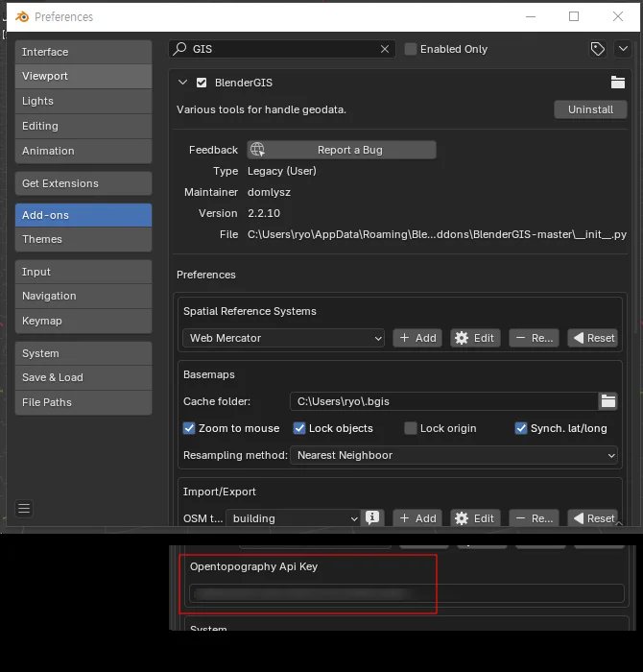The width and height of the screenshot is (643, 672).
Task: Toggle Lock objects option
Action: coord(299,428)
